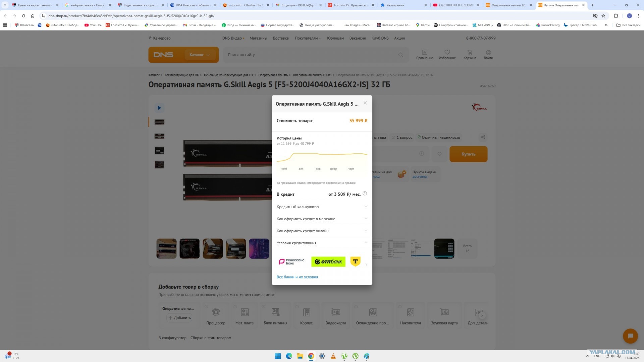
Task: Go to Комплектующие для ПК breadcrumb
Action: point(181,75)
